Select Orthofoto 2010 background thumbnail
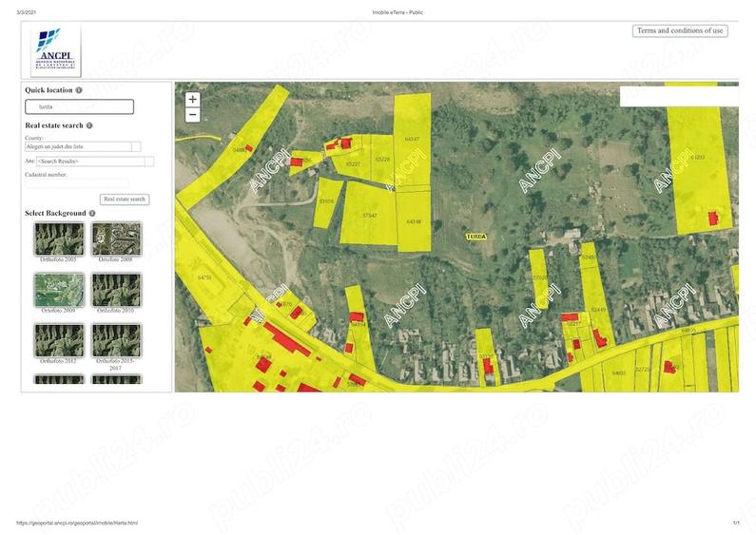The height and width of the screenshot is (535, 756). tap(116, 290)
